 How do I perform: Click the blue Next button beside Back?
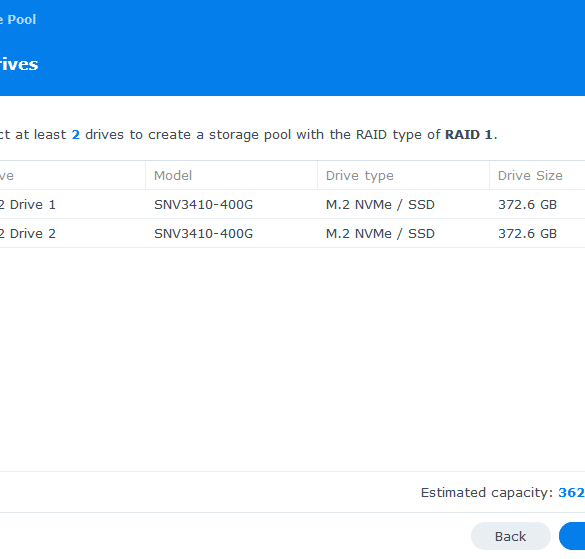coord(572,536)
